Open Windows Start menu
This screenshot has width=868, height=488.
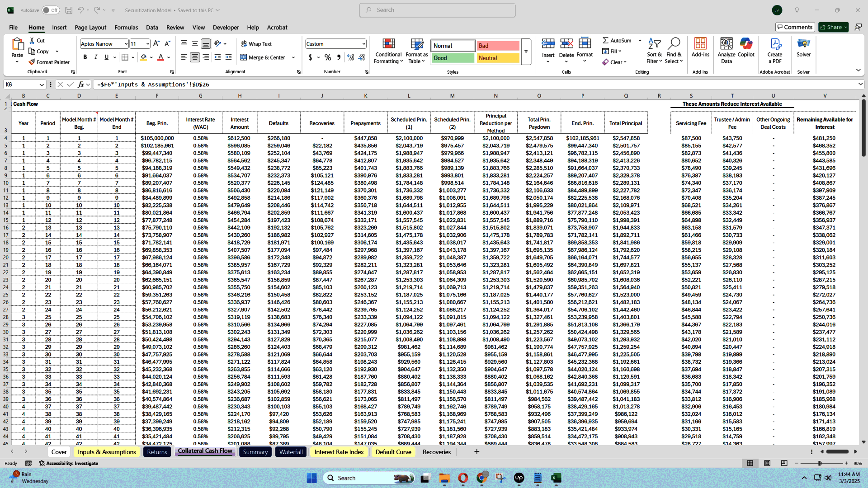pyautogui.click(x=311, y=478)
